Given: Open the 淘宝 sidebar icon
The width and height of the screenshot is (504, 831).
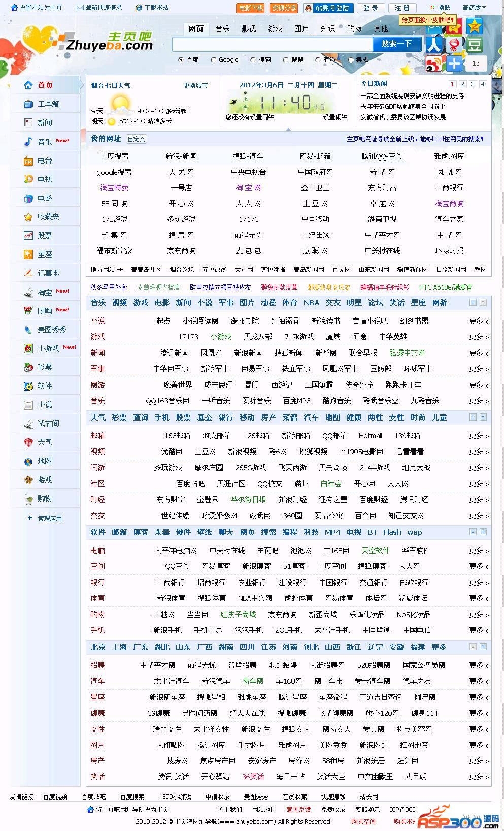Looking at the screenshot, I should coord(28,292).
